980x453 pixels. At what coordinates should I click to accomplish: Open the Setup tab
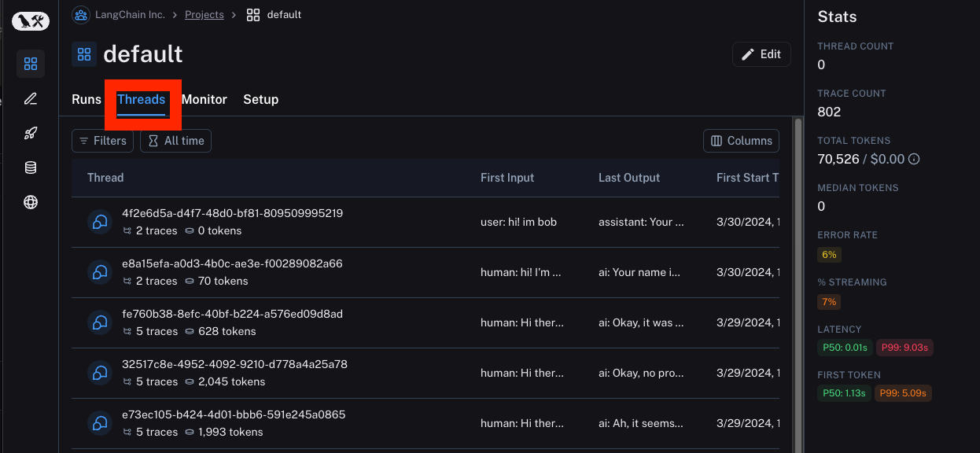point(260,99)
